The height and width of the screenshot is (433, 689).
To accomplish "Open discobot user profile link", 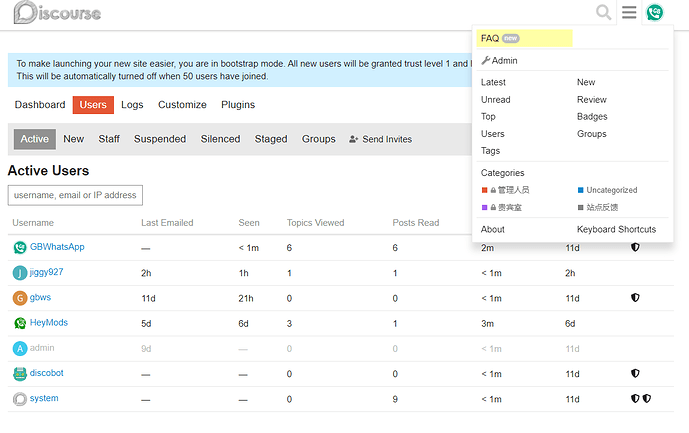I will pos(47,373).
